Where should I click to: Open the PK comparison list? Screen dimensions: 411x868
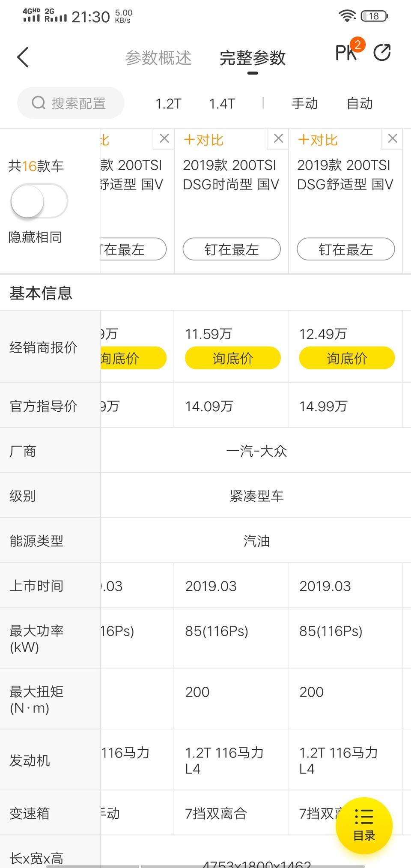(x=349, y=51)
